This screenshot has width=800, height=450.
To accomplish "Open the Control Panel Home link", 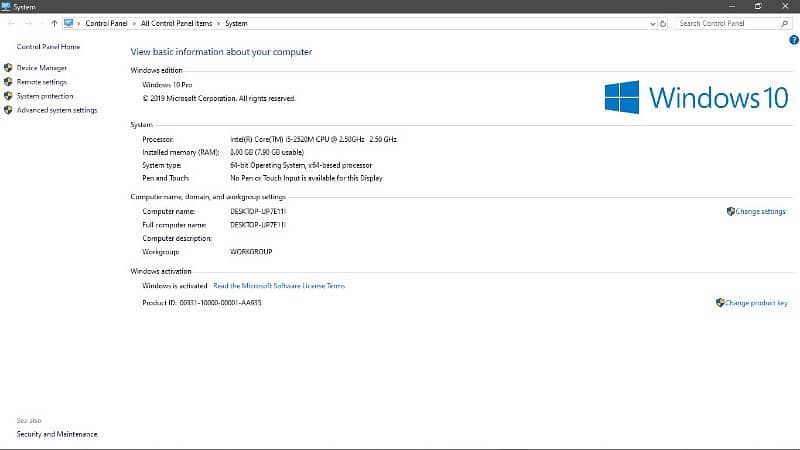I will pyautogui.click(x=49, y=47).
